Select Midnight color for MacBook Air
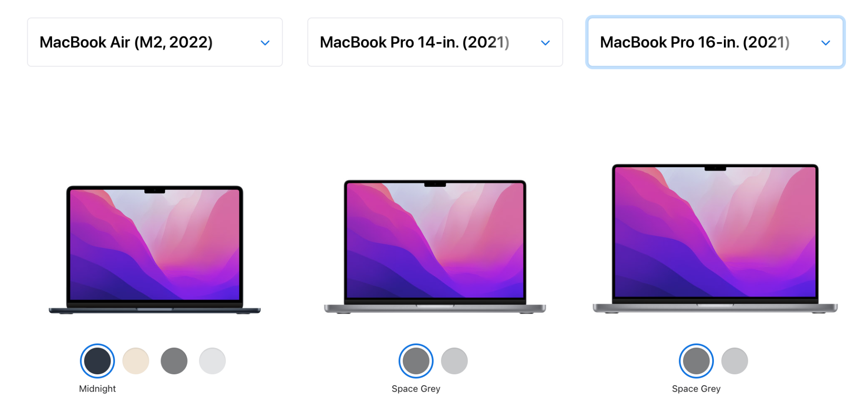The height and width of the screenshot is (416, 868). click(x=98, y=361)
